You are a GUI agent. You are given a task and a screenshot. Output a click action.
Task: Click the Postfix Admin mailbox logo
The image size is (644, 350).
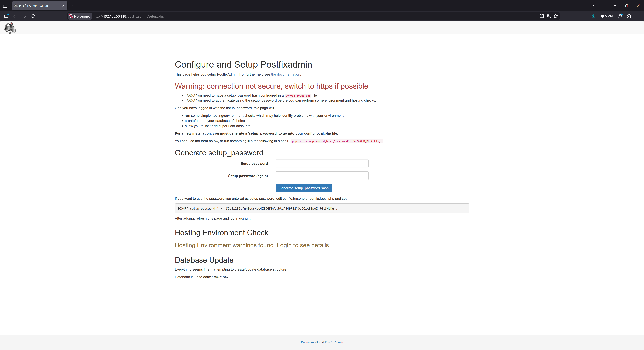[x=10, y=28]
